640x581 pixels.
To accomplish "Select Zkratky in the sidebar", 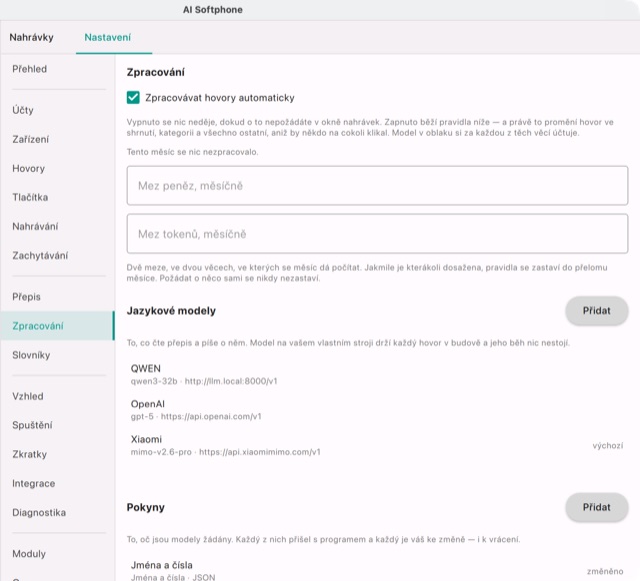I will [57, 454].
